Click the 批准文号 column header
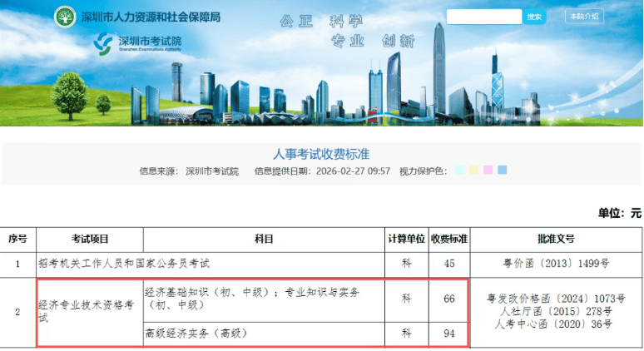644x351 pixels. click(556, 239)
